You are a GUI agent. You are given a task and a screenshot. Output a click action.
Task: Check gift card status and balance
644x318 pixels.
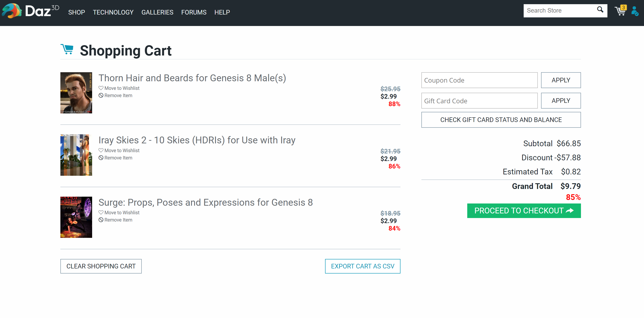pos(501,120)
